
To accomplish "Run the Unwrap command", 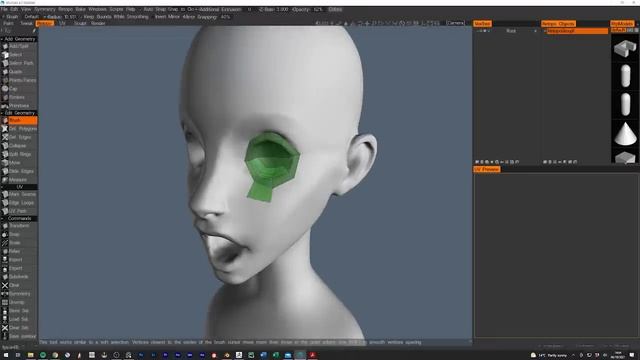I will (x=19, y=302).
